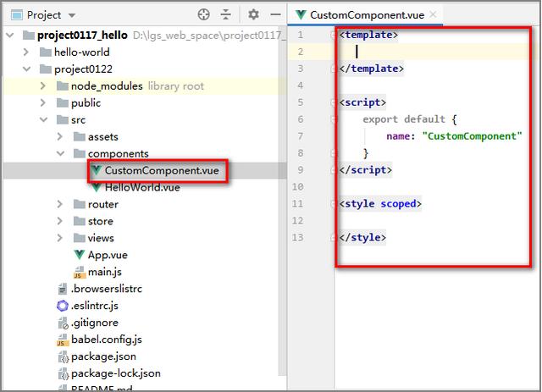Click the collapse all icon
The image size is (542, 392).
(x=226, y=14)
